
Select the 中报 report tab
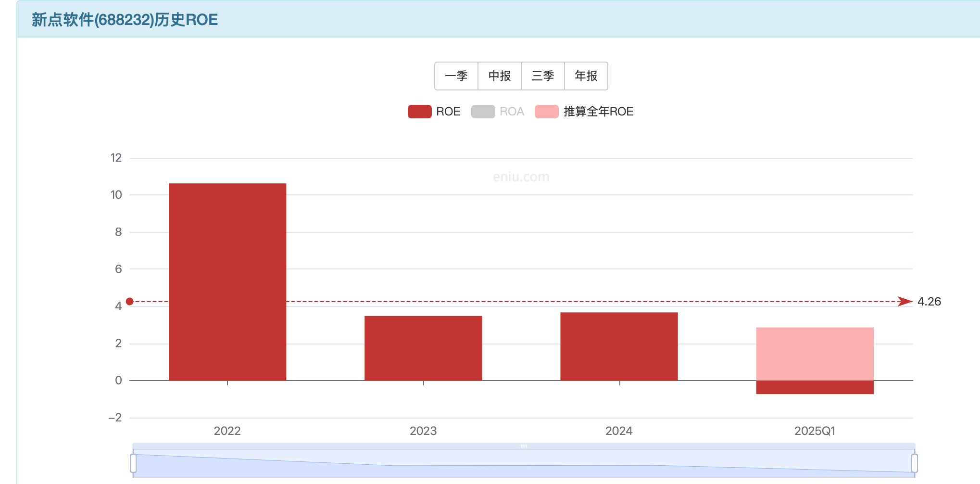tap(500, 76)
